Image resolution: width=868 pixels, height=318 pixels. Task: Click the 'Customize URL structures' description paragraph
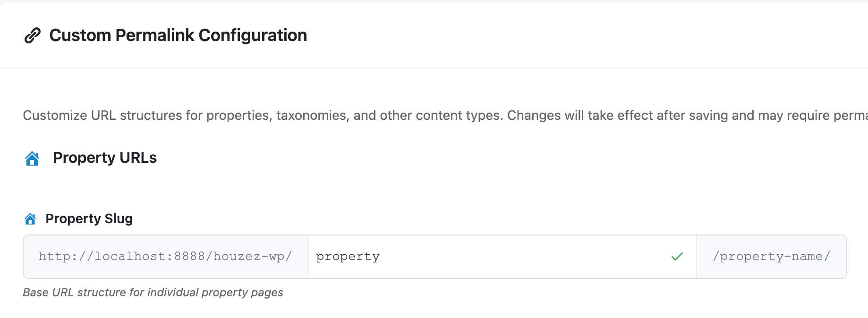coord(445,116)
